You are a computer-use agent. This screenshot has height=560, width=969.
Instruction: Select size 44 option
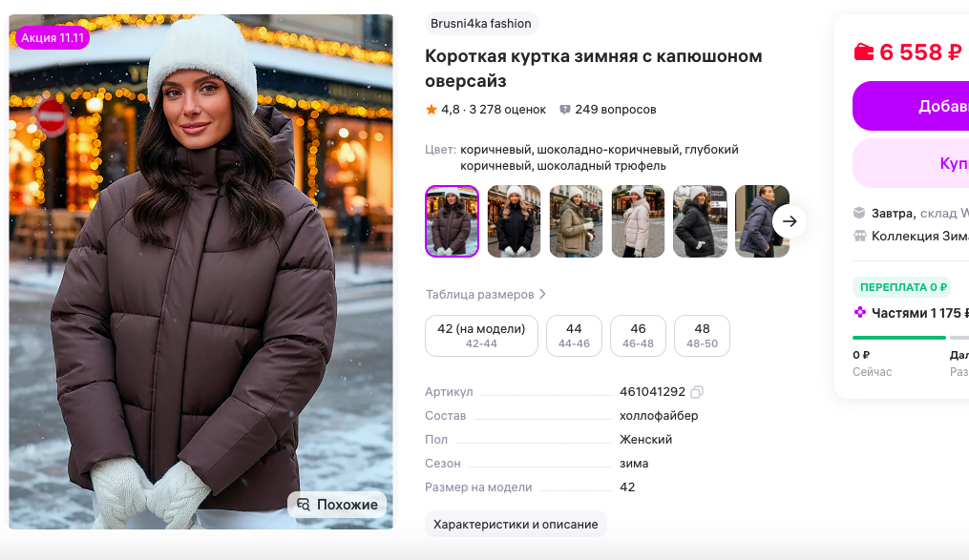coord(574,336)
